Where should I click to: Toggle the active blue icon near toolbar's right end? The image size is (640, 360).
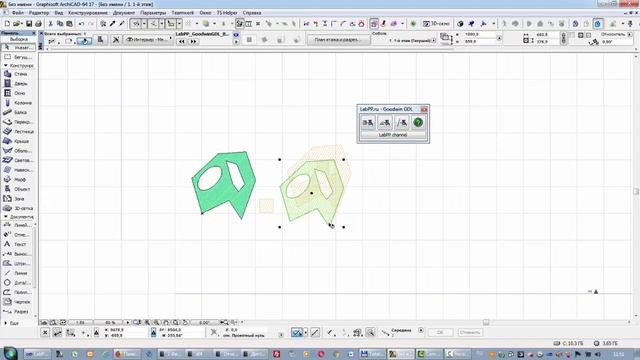[x=598, y=24]
